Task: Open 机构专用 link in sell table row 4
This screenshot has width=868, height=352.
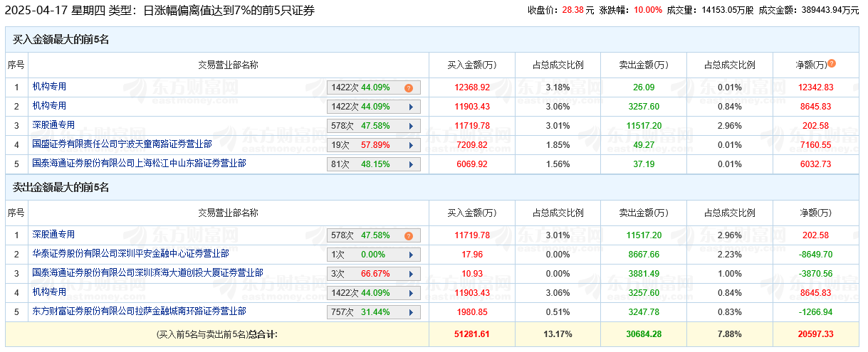Action: tap(49, 292)
